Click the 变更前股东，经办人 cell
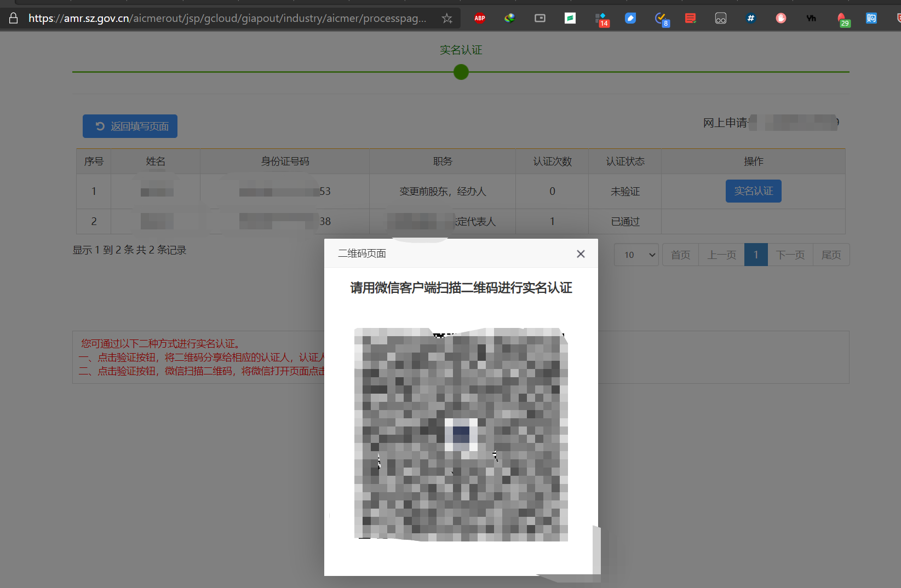This screenshot has height=588, width=901. 443,191
